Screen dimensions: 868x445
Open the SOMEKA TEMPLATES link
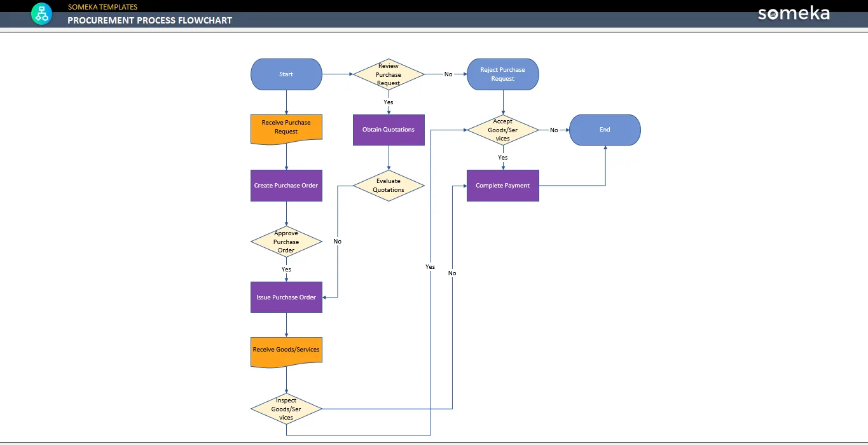pos(102,7)
